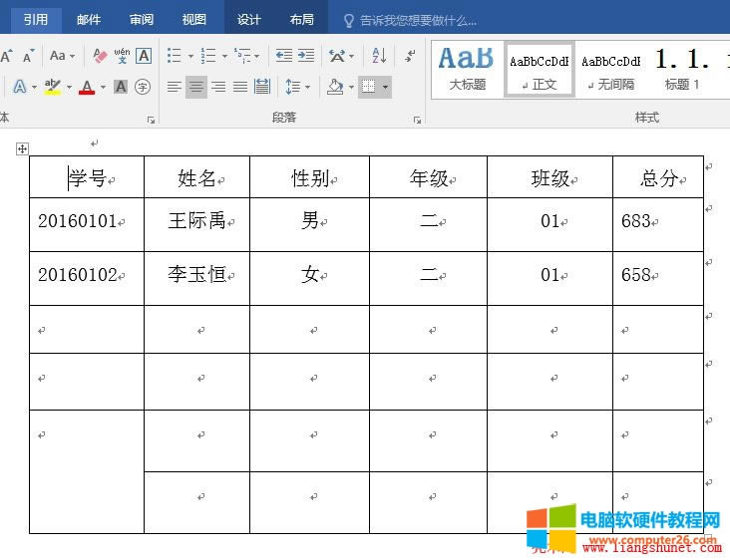The width and height of the screenshot is (730, 560).
Task: Clear all formatting eraser icon
Action: click(x=100, y=56)
